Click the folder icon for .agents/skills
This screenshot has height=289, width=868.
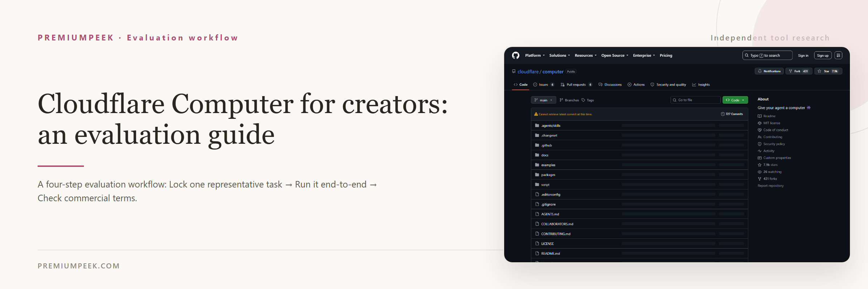(x=537, y=125)
